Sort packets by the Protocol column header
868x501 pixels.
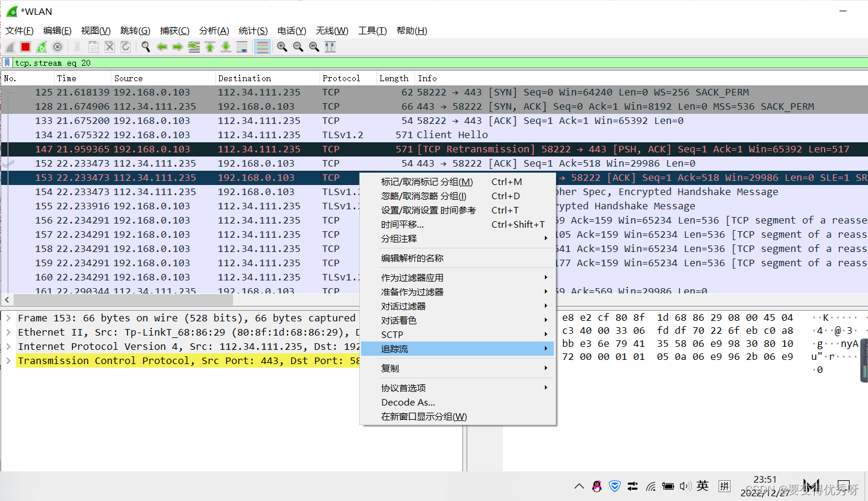click(x=348, y=78)
